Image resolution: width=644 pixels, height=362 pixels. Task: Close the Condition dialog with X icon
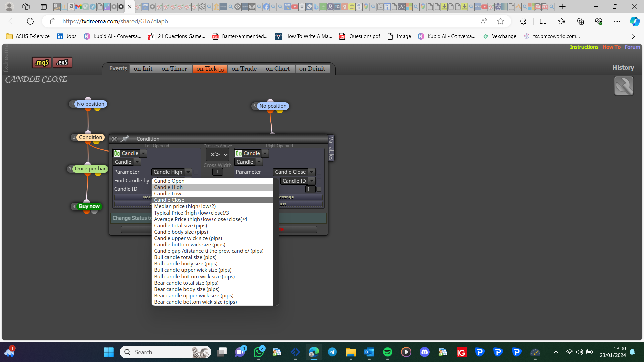(114, 139)
